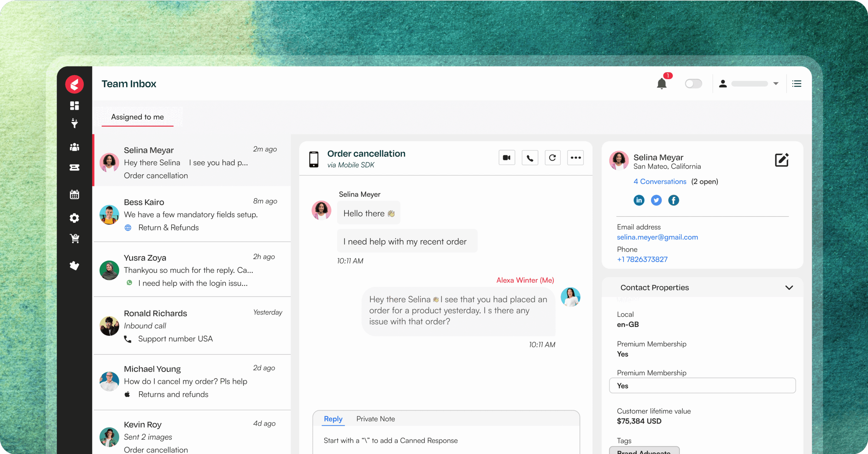Image resolution: width=868 pixels, height=454 pixels.
Task: Open the dashboard grid icon in sidebar
Action: 75,106
